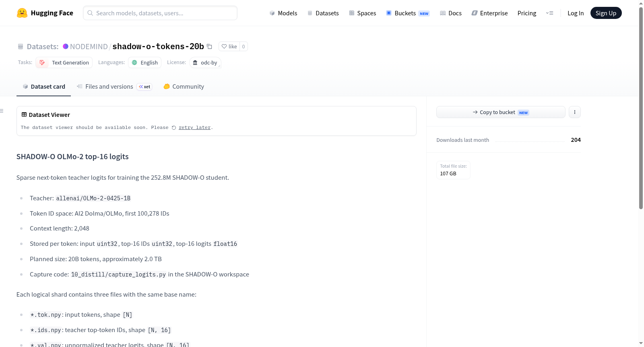Click the odc-by license tag
The height and width of the screenshot is (347, 644).
205,62
